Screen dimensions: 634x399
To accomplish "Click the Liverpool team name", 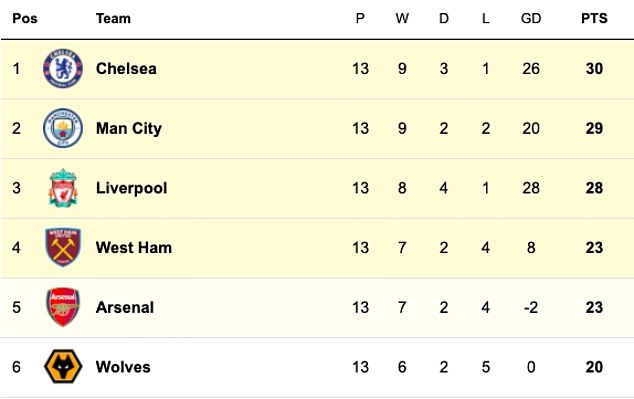I will (x=131, y=188).
